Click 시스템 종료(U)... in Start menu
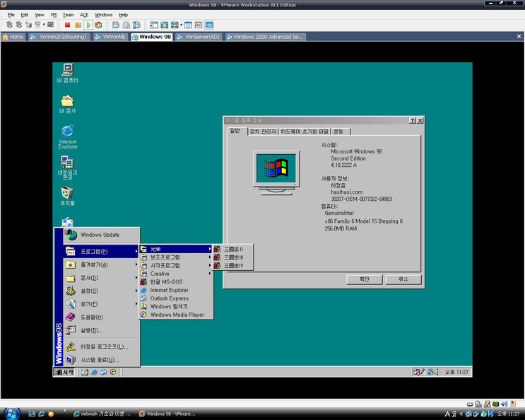Screen dimensions: 525x420 pyautogui.click(x=102, y=360)
